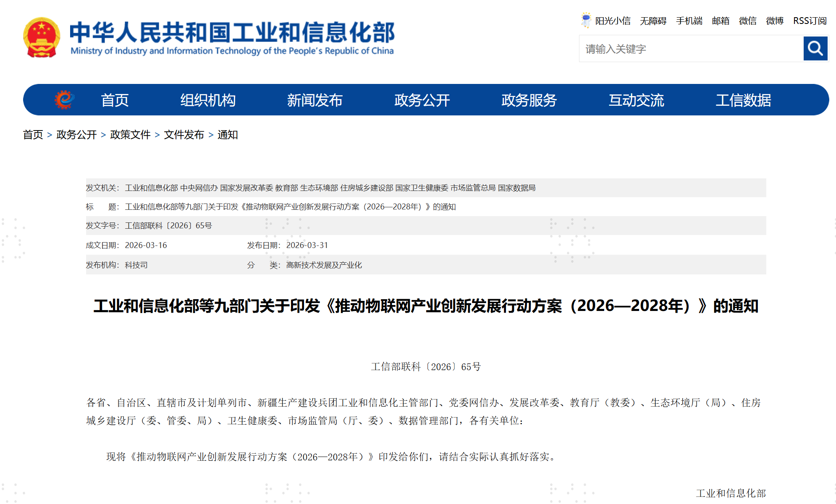The width and height of the screenshot is (836, 504).
Task: Click the 发布机构 value 科技司
Action: pos(136,265)
